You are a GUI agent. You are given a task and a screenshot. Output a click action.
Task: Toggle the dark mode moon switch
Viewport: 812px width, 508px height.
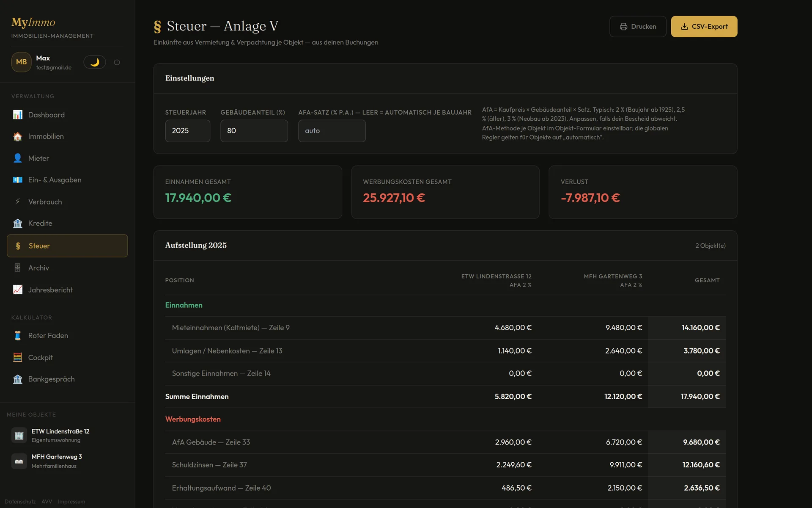click(x=95, y=62)
